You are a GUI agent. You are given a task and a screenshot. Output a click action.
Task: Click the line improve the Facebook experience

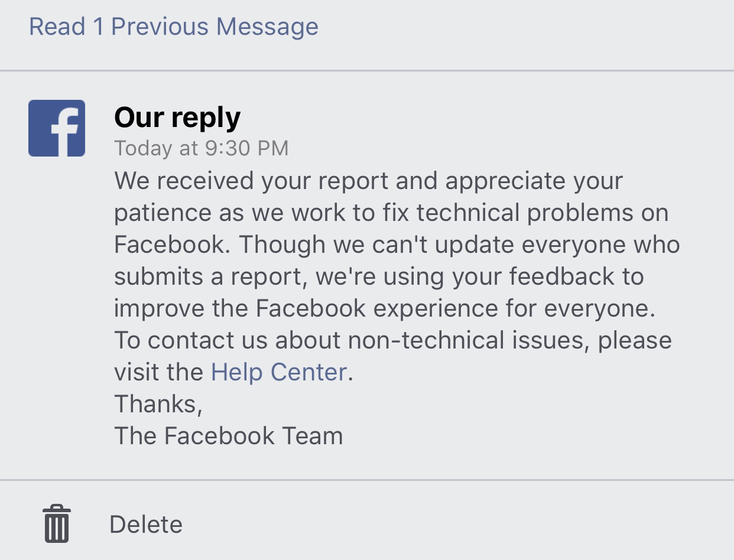click(384, 308)
